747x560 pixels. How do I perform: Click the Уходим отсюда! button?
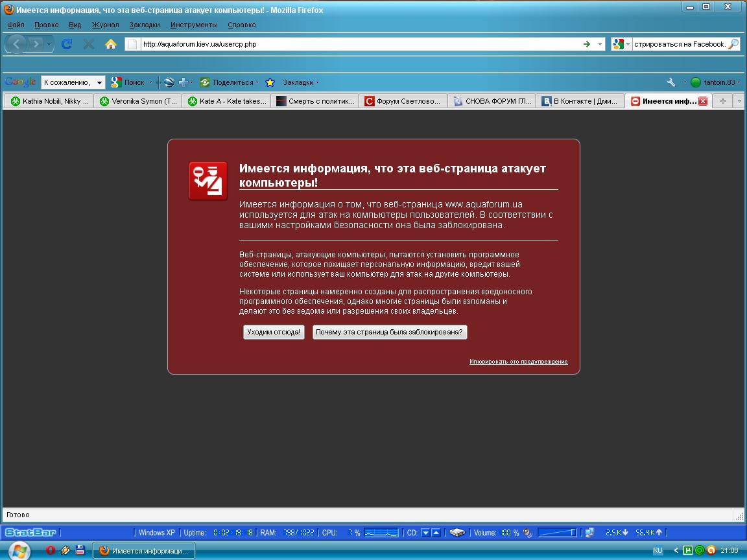click(274, 332)
